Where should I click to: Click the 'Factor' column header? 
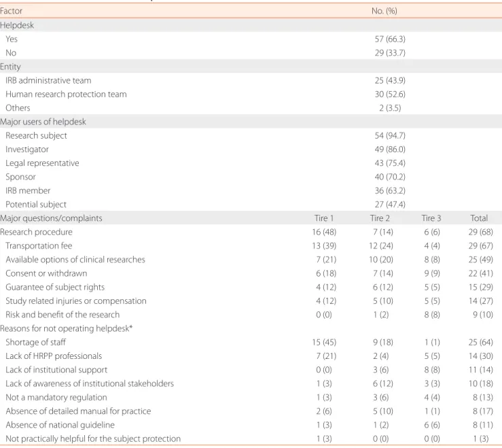[x=11, y=11]
